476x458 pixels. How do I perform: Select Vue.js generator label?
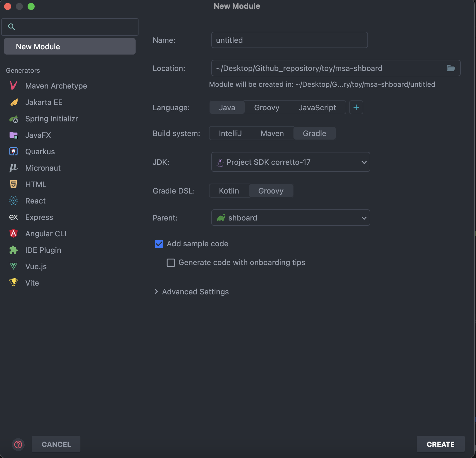pos(36,267)
